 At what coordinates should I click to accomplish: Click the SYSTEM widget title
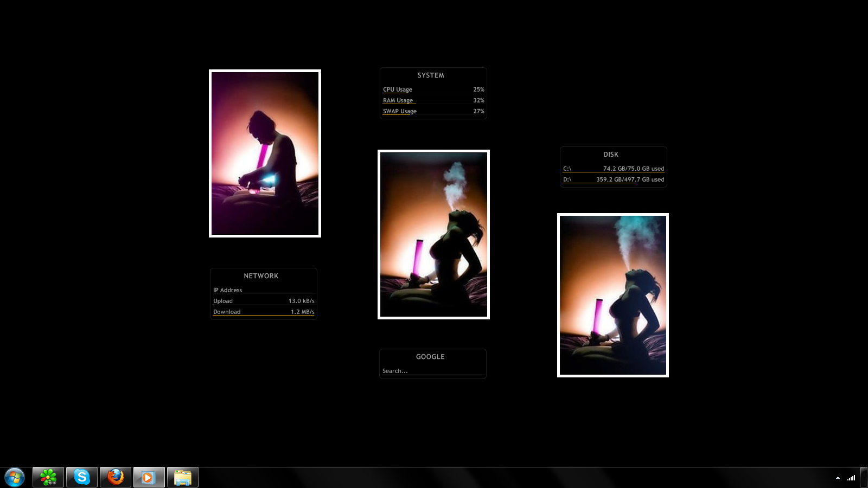(431, 75)
